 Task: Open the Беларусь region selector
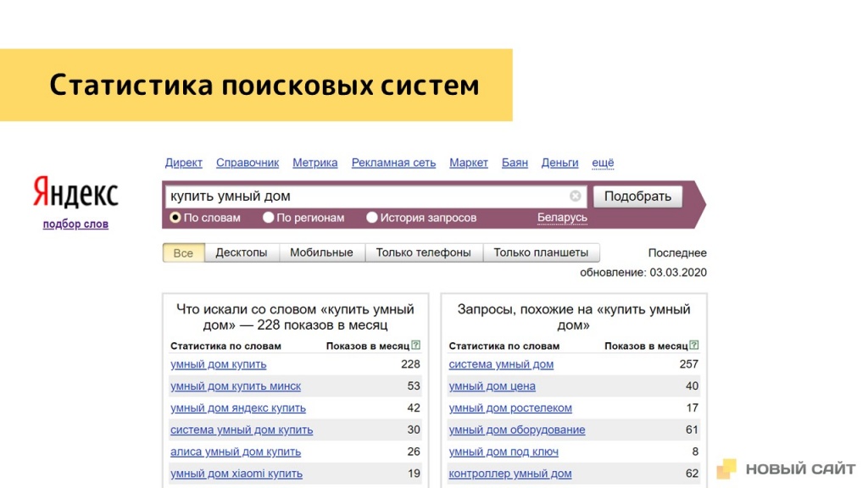pyautogui.click(x=563, y=216)
